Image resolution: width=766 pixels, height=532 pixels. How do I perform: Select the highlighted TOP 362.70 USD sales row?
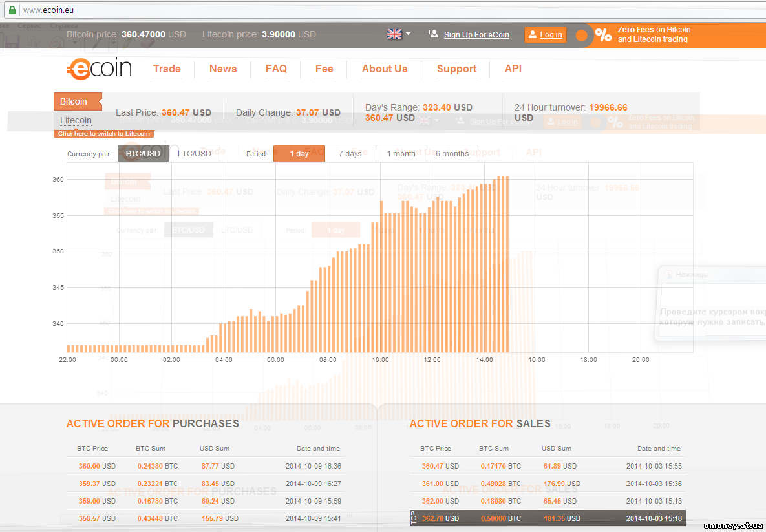548,518
